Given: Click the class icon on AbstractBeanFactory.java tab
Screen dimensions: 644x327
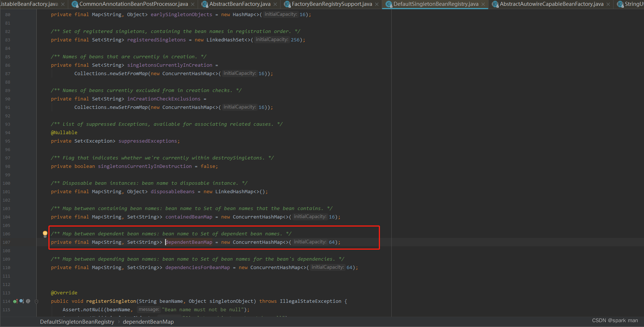Looking at the screenshot, I should [x=205, y=4].
